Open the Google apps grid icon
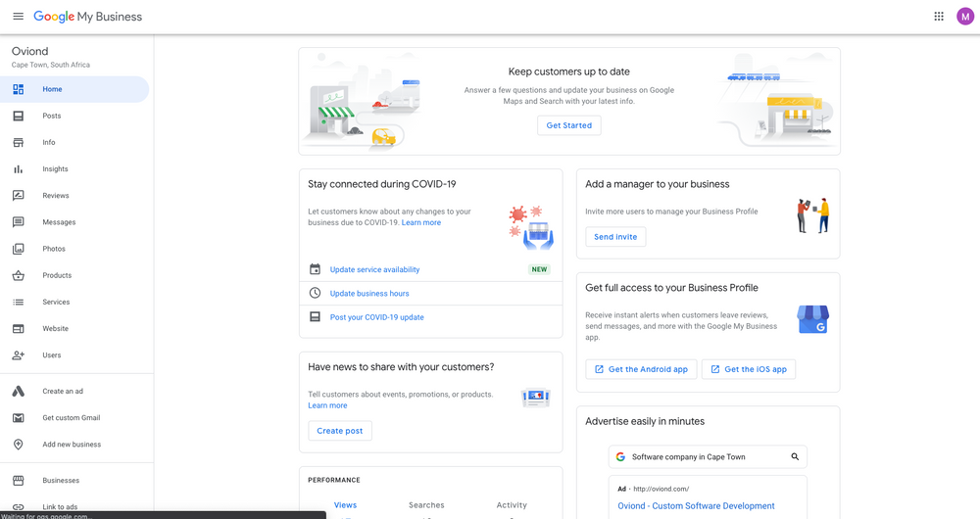This screenshot has width=980, height=519. [939, 17]
